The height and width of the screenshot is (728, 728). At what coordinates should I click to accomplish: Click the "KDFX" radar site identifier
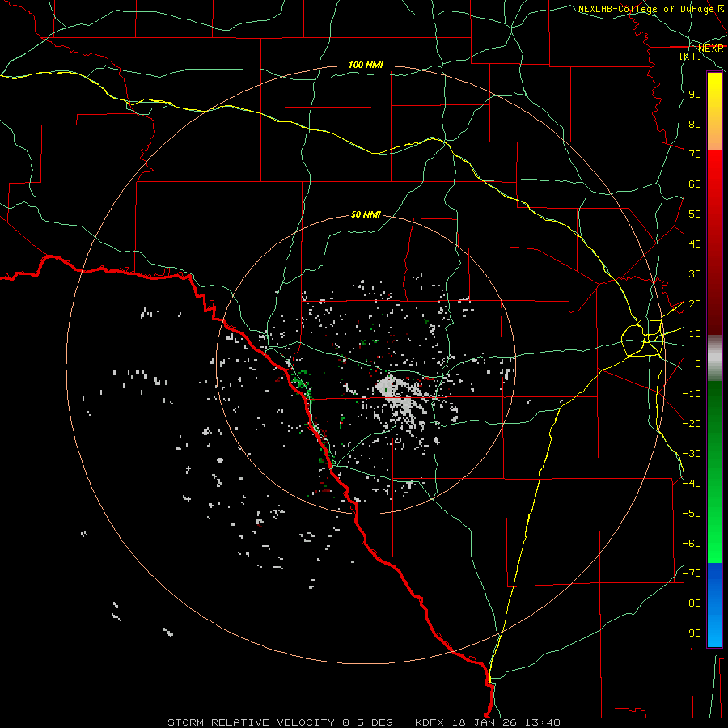tap(430, 722)
